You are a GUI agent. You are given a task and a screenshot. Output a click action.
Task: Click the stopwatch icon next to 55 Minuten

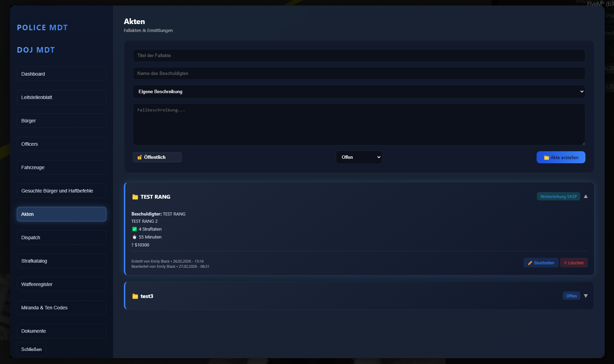point(135,237)
